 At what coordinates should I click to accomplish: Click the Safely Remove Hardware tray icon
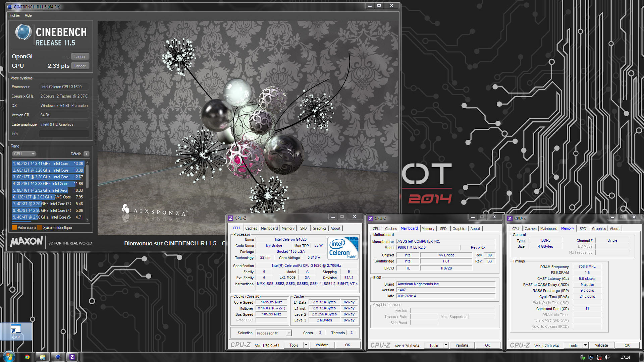pos(583,357)
